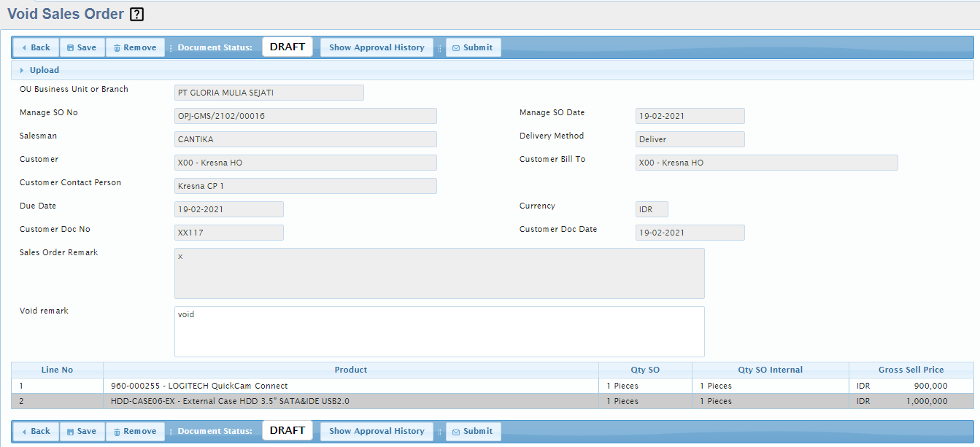The image size is (980, 447).
Task: Click the Customer Bill To field
Action: point(767,163)
